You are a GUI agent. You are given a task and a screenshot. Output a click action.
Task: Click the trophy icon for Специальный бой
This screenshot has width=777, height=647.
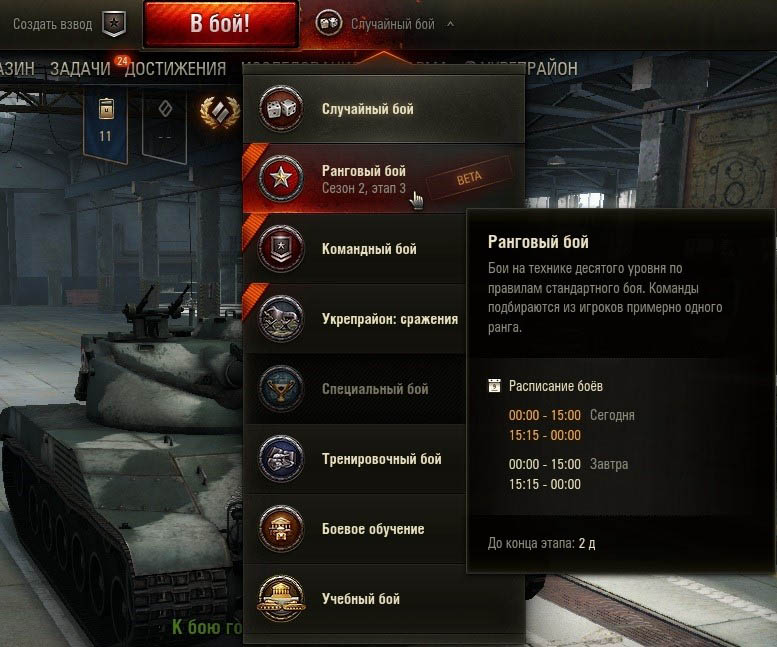(x=281, y=389)
